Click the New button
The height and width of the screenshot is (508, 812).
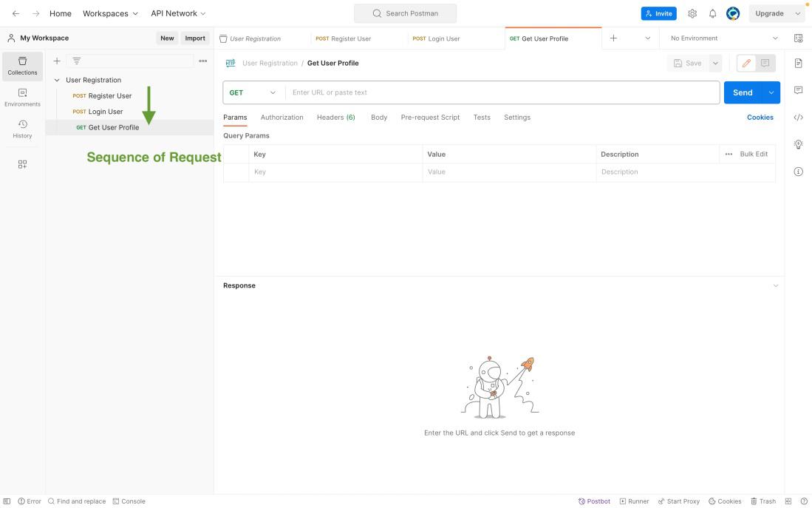pyautogui.click(x=167, y=38)
